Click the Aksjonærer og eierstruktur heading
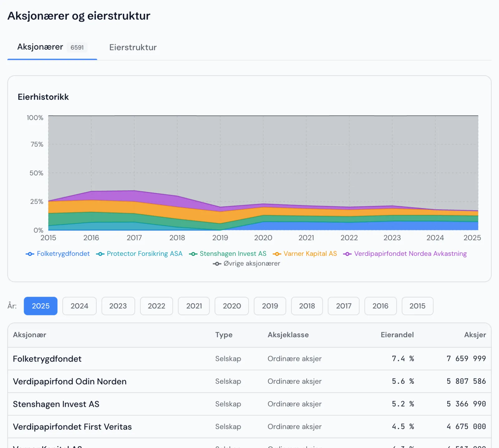The width and height of the screenshot is (499, 448). coord(79,16)
